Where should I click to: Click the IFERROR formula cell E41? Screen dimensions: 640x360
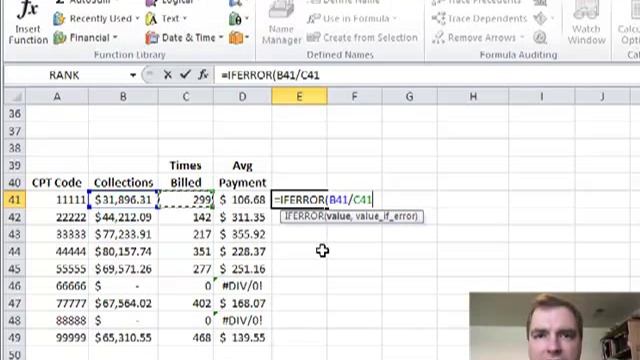tap(300, 200)
